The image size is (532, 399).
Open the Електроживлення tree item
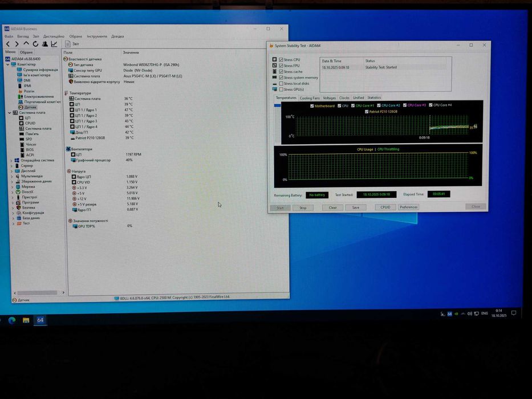coord(35,97)
